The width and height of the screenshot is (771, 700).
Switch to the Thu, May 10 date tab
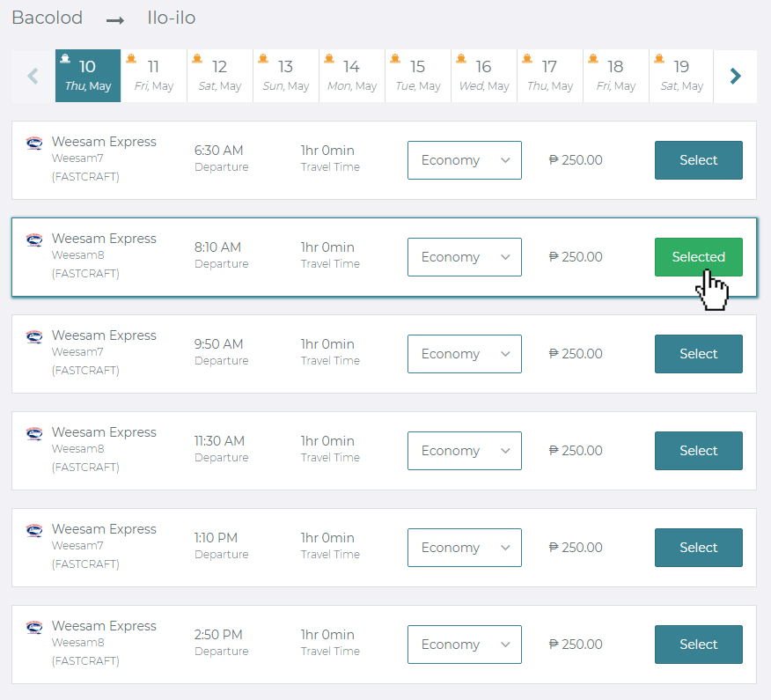[x=88, y=76]
